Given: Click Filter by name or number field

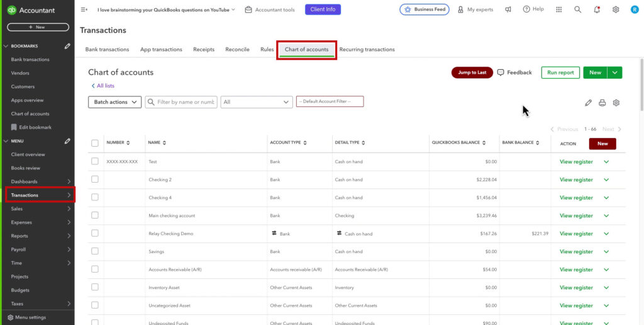Looking at the screenshot, I should (181, 102).
